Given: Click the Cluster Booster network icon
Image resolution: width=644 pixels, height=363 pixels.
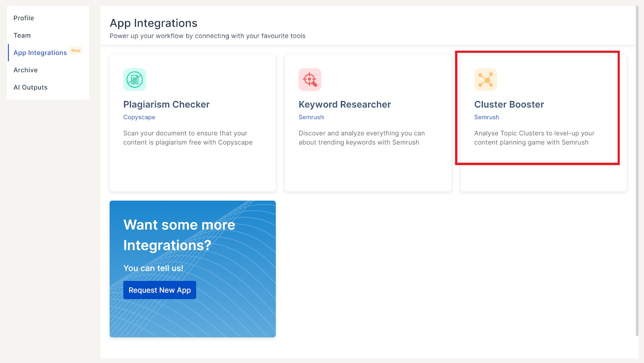Looking at the screenshot, I should [485, 80].
